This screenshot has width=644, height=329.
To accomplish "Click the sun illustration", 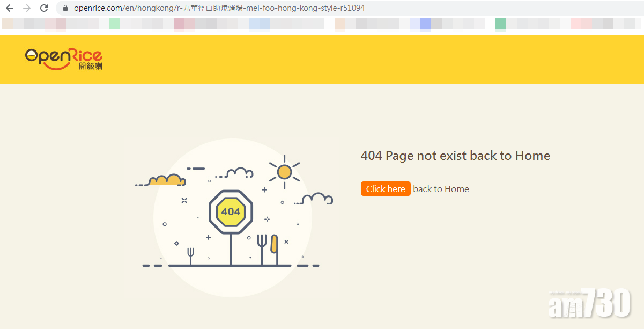I will point(284,172).
